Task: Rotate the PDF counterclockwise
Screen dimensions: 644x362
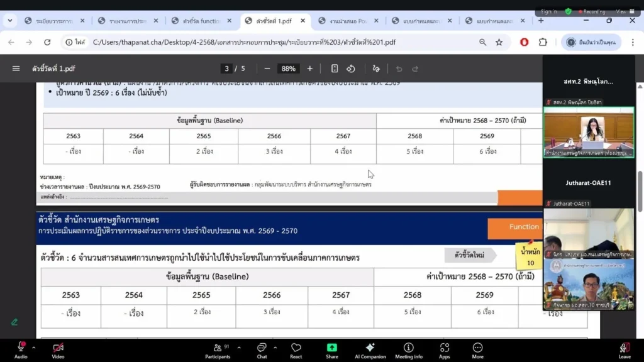Action: click(351, 69)
